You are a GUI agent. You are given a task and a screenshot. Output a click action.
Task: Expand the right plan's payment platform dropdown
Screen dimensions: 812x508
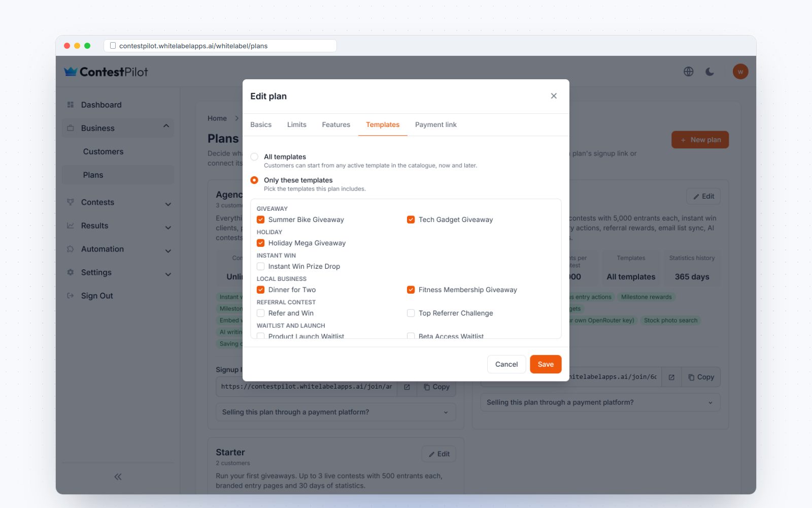click(600, 402)
